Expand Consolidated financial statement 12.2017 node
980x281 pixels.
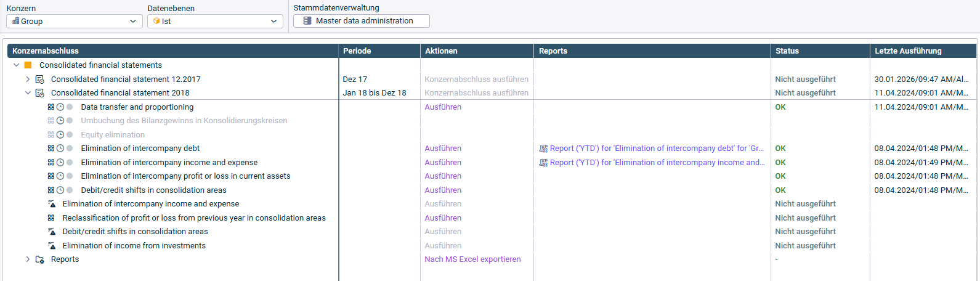28,79
